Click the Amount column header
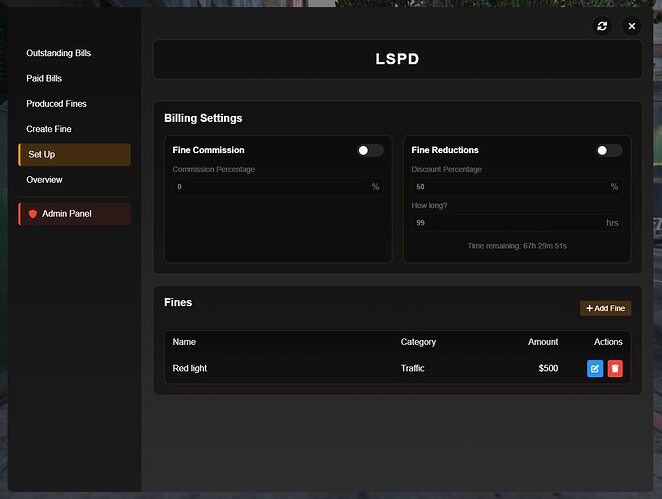 click(x=543, y=342)
